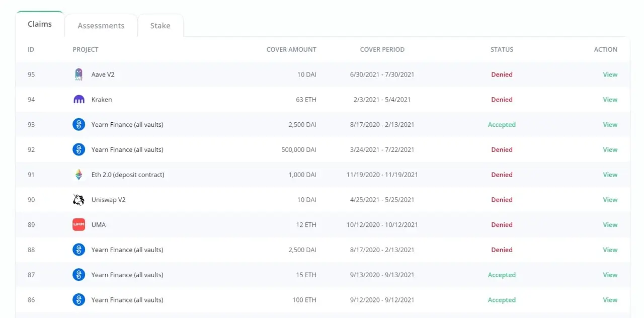Open View link for Eth 2.0 claim
Image resolution: width=644 pixels, height=318 pixels.
610,175
